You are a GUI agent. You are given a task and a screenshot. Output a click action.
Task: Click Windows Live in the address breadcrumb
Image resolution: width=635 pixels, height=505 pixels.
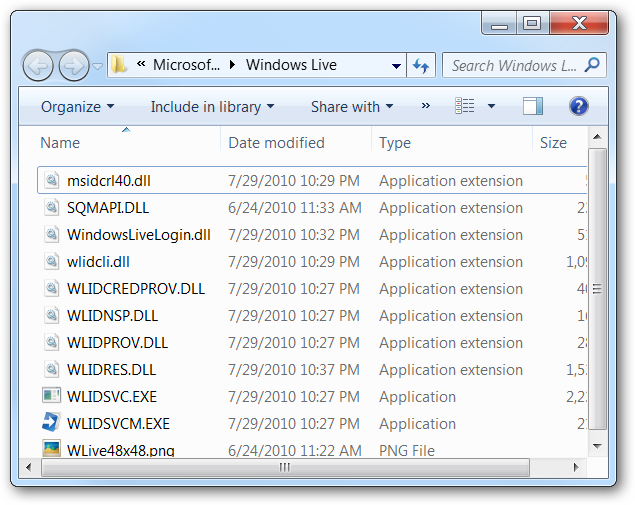[x=291, y=66]
